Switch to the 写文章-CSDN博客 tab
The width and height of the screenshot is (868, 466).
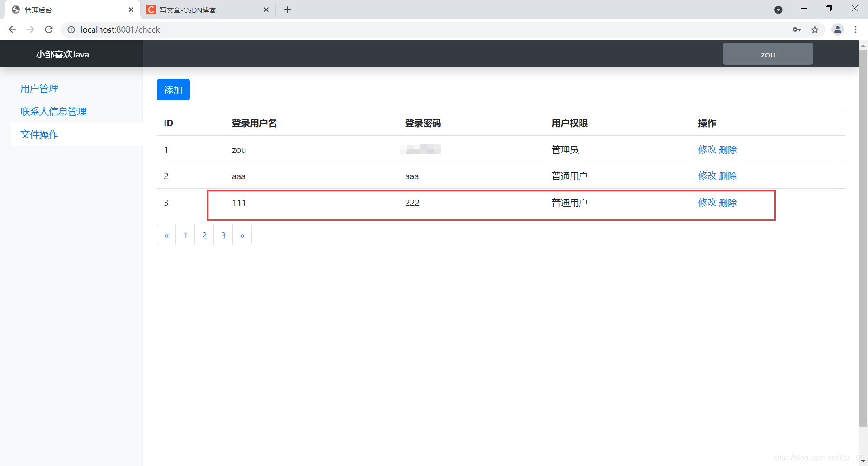208,10
